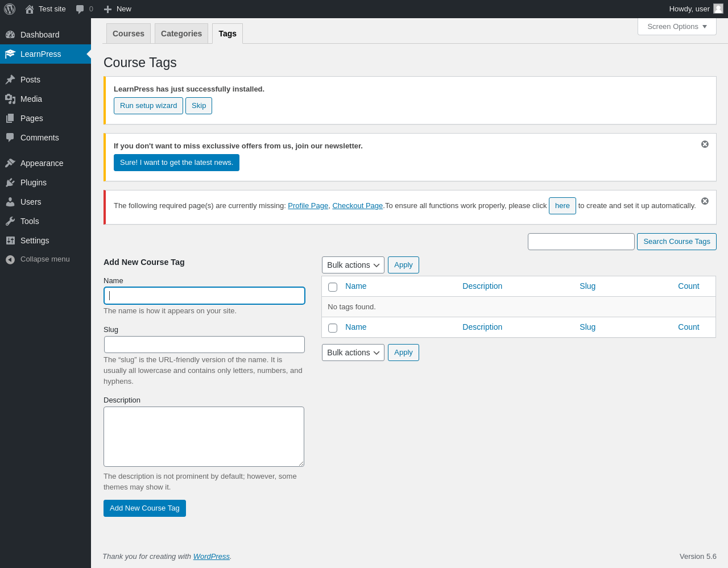Sort by Count header in table top
The width and height of the screenshot is (728, 568).
pos(688,286)
